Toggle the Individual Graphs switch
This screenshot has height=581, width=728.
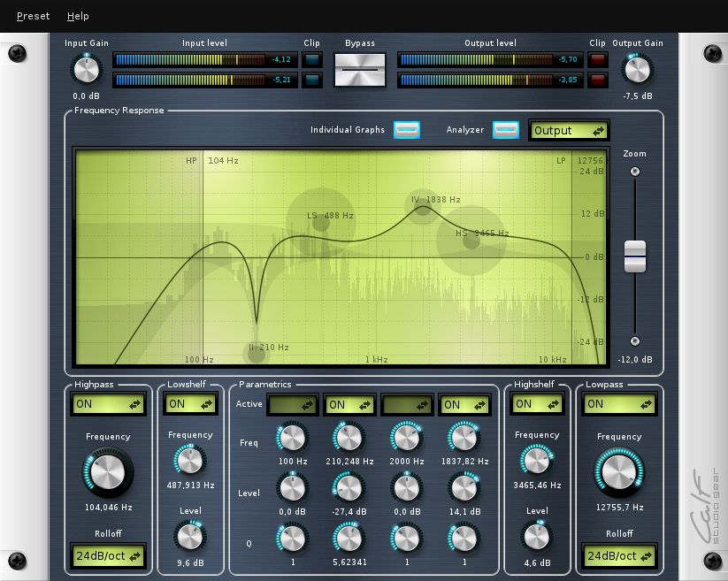coord(407,130)
